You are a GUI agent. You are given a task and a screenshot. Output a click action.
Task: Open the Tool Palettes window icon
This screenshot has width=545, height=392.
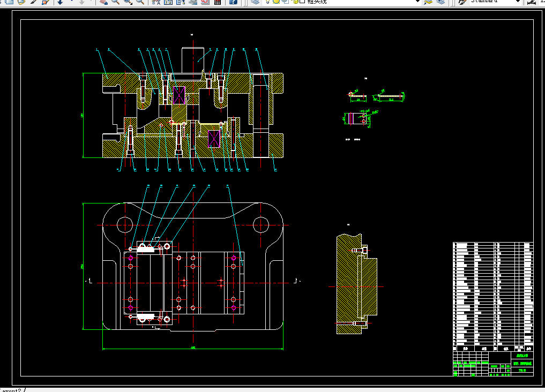tap(181, 2)
